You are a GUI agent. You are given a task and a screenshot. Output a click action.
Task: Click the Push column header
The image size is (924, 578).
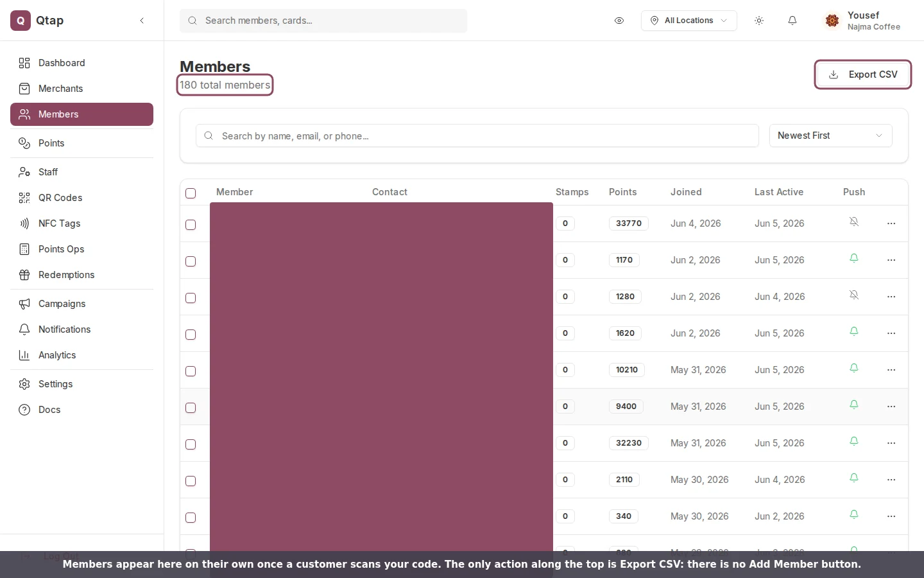[x=854, y=192]
